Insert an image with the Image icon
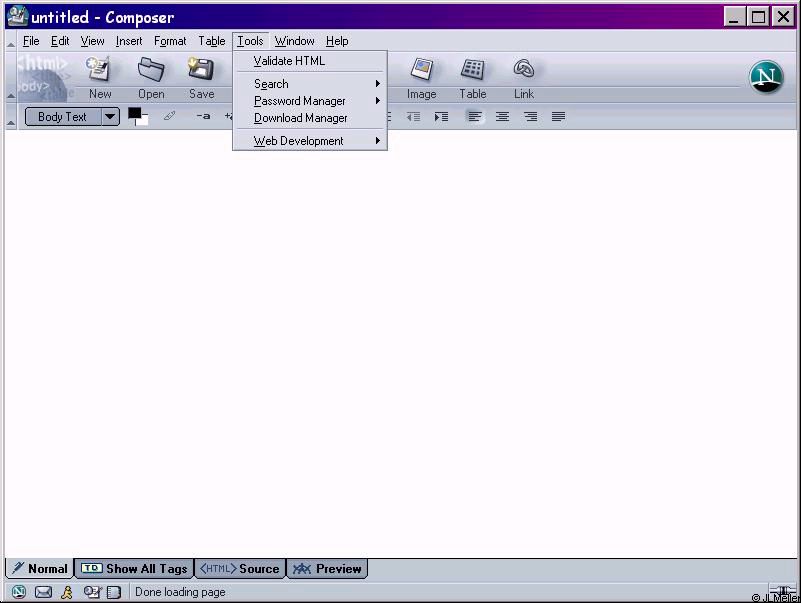Image resolution: width=801 pixels, height=603 pixels. [421, 78]
